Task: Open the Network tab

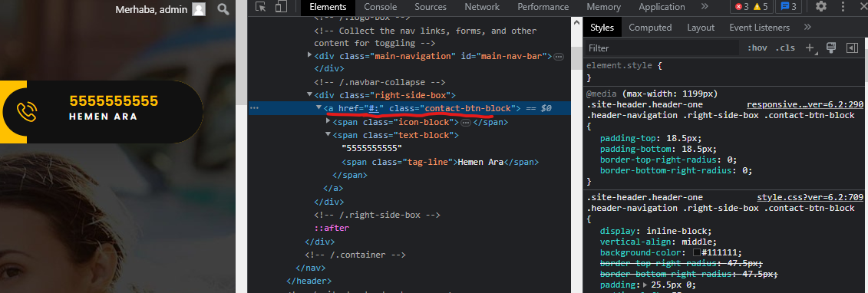Action: (x=482, y=7)
